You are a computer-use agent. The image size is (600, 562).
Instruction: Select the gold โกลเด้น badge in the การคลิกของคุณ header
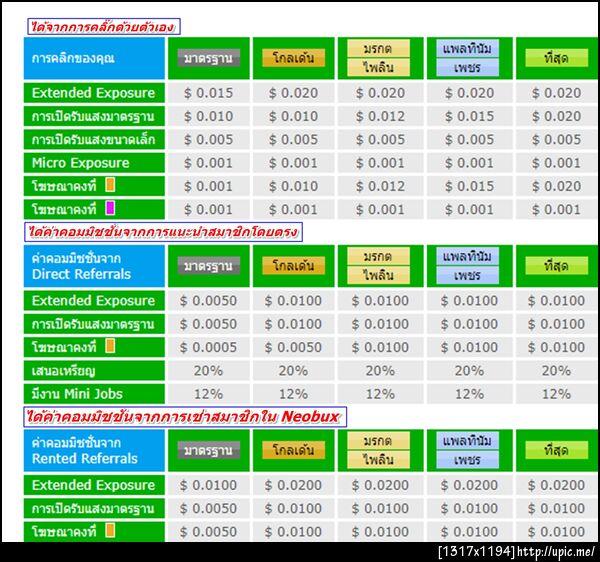coord(293,58)
